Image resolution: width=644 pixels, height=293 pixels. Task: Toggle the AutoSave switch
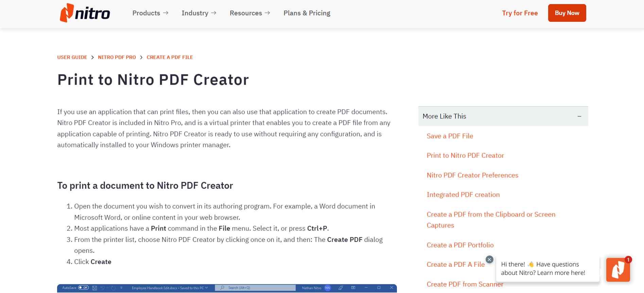[x=83, y=288]
